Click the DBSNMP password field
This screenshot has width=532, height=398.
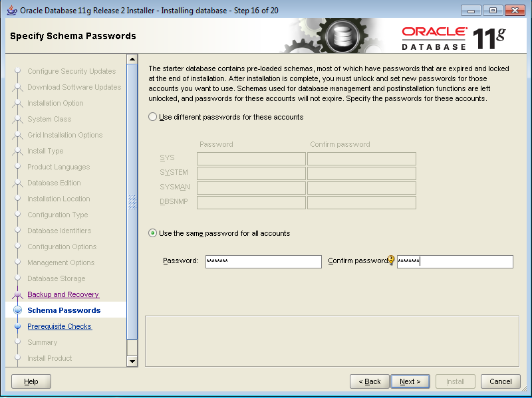251,203
